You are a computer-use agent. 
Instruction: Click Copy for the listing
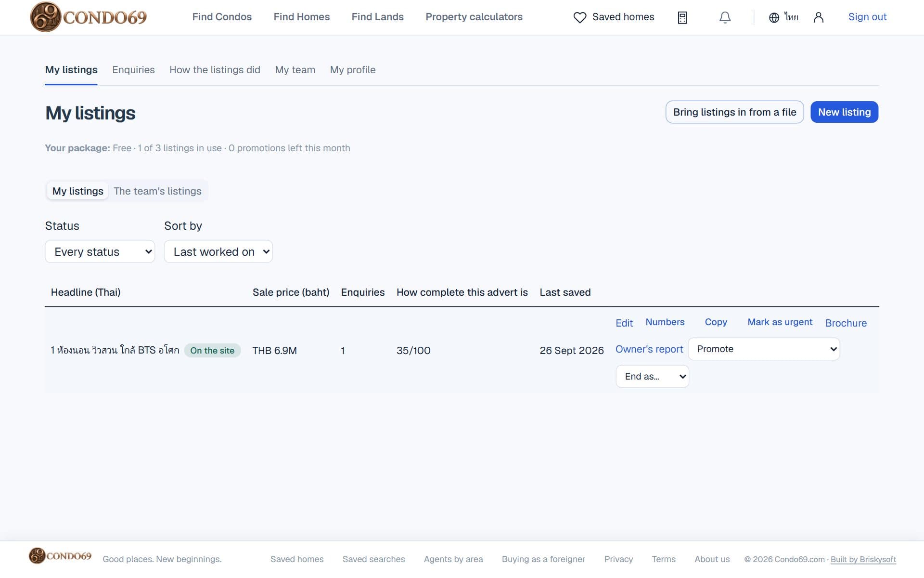pos(716,322)
